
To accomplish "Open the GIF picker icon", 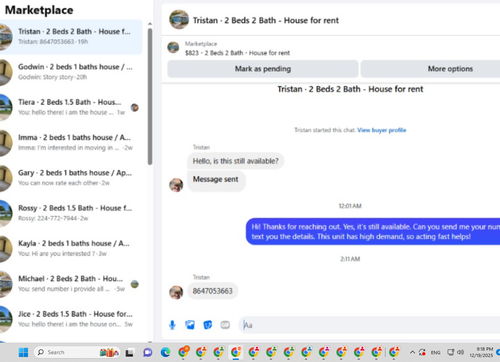I will click(x=225, y=325).
